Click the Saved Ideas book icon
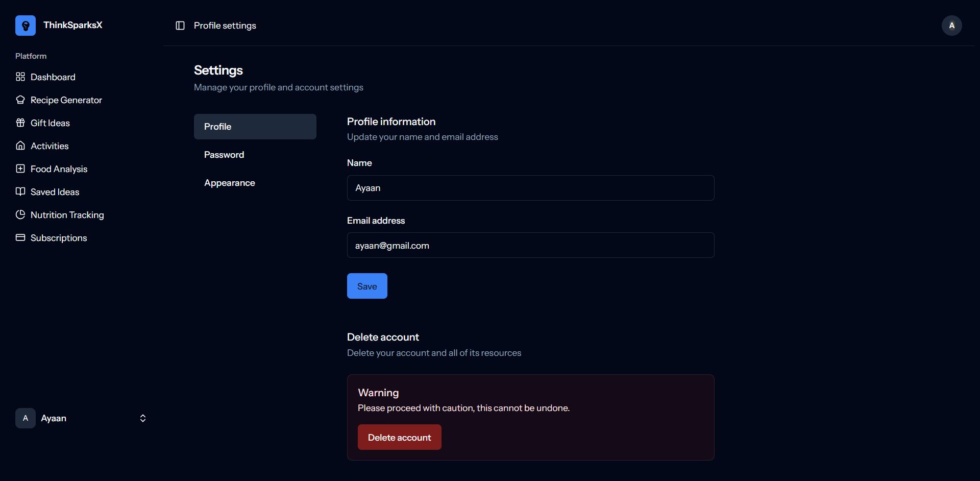Screen dimensions: 980x481 click(20, 191)
